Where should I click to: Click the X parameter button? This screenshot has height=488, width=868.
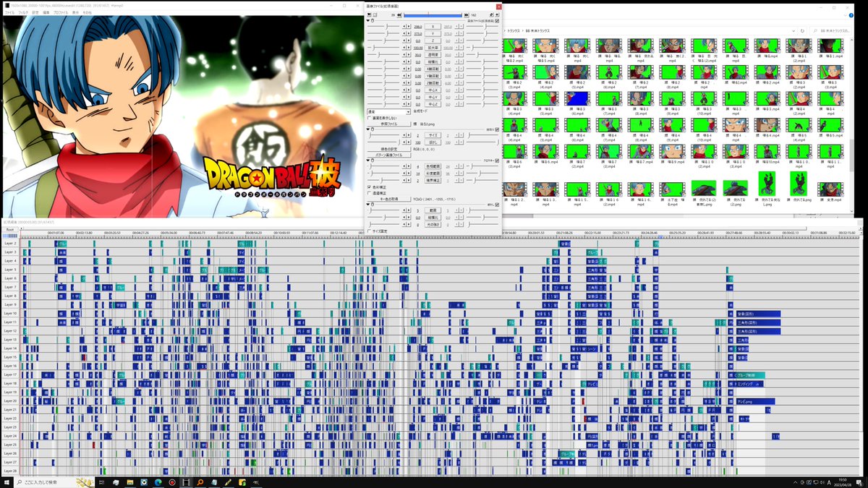(x=433, y=27)
